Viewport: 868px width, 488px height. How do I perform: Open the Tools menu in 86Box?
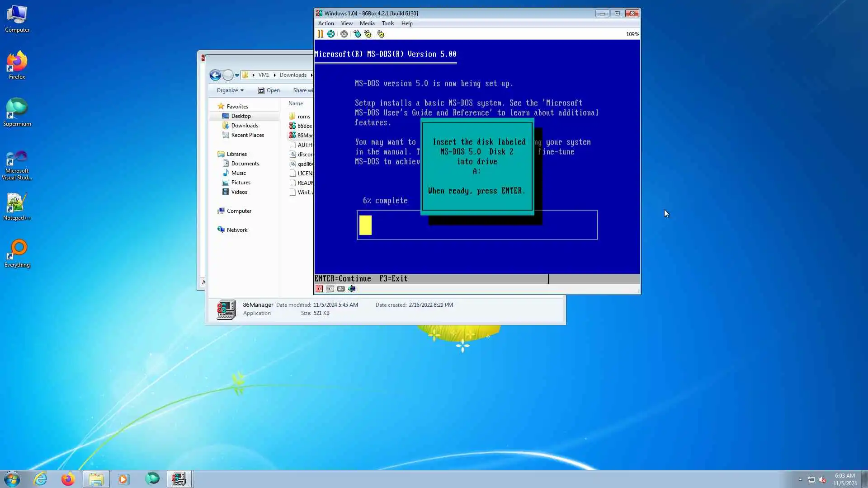[387, 23]
